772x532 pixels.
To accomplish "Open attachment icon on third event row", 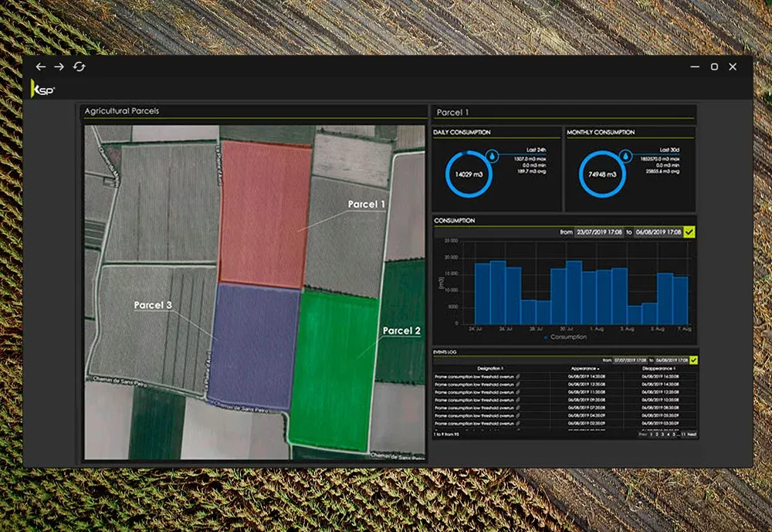I will pyautogui.click(x=518, y=391).
